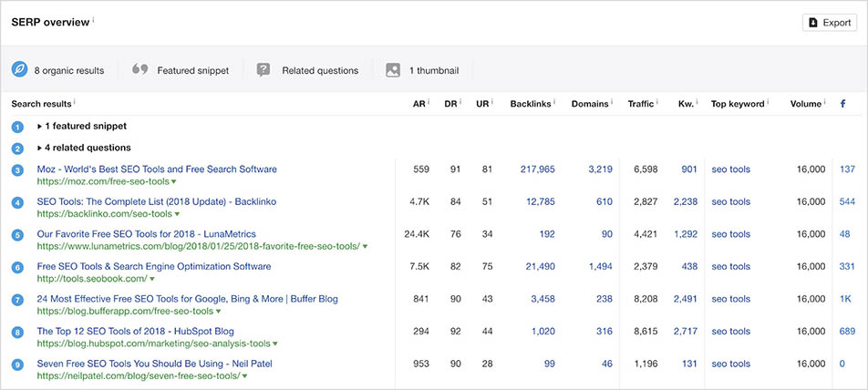Click traffic value 8,615

point(646,332)
